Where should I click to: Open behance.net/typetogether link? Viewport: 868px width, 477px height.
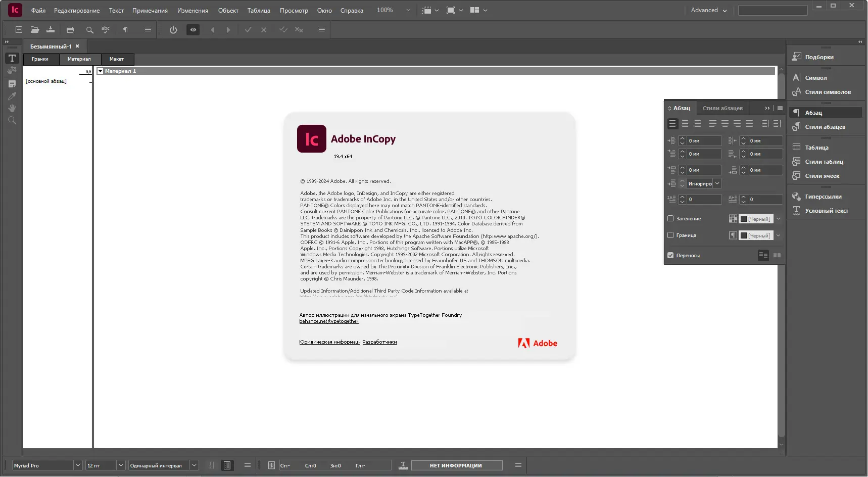(x=328, y=321)
